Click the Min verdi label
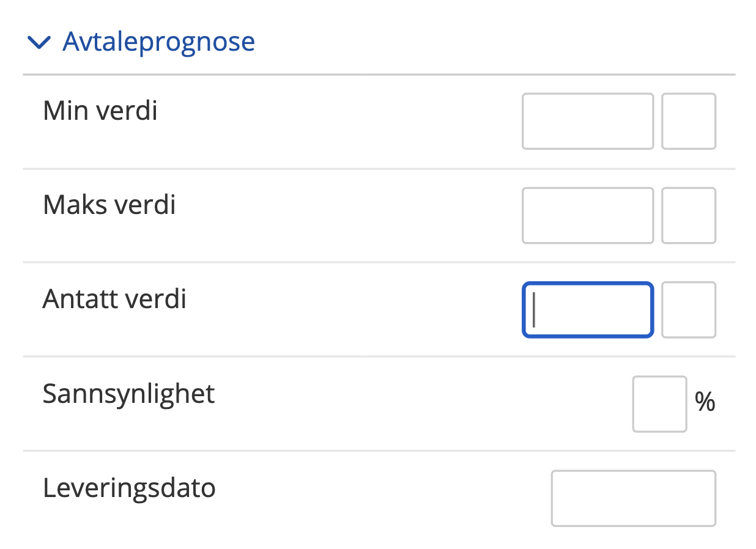 coord(100,111)
